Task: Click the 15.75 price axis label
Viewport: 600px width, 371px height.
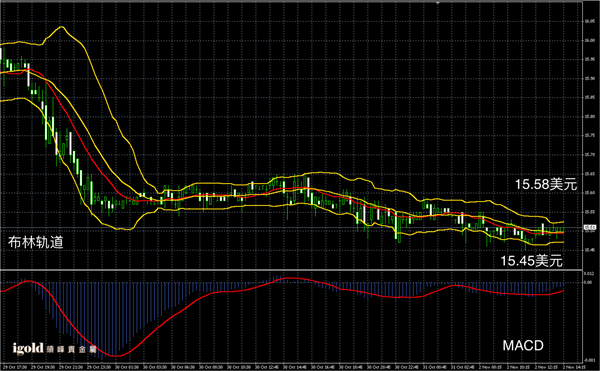Action: [x=589, y=135]
